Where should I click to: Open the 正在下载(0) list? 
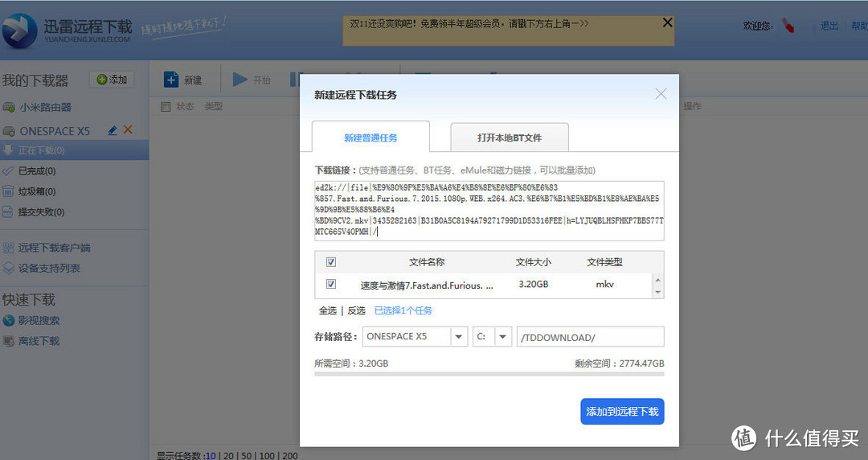[74, 150]
